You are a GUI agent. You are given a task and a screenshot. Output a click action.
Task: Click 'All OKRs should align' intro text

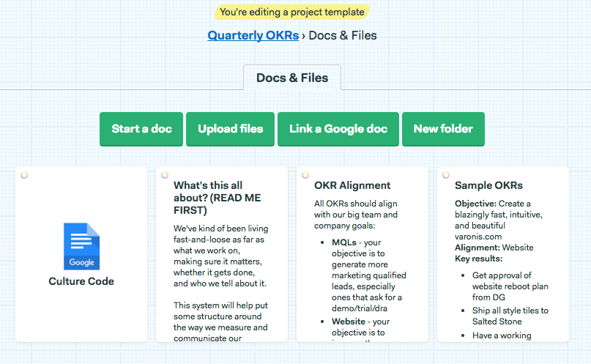point(356,215)
